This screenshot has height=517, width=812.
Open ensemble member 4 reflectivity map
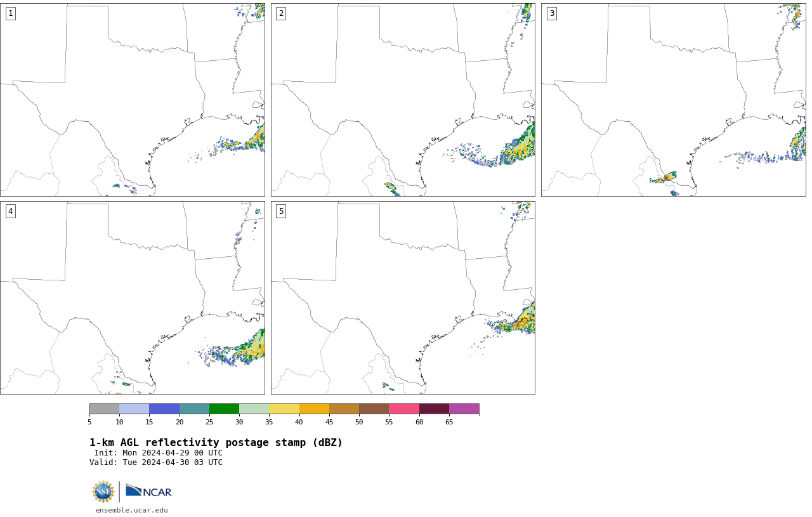click(133, 298)
